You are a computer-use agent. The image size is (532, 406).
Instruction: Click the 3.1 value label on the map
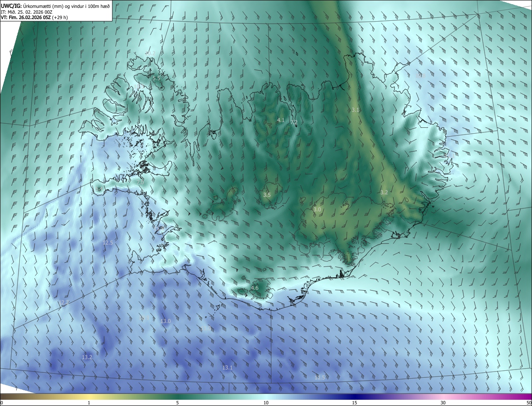[x=355, y=110]
